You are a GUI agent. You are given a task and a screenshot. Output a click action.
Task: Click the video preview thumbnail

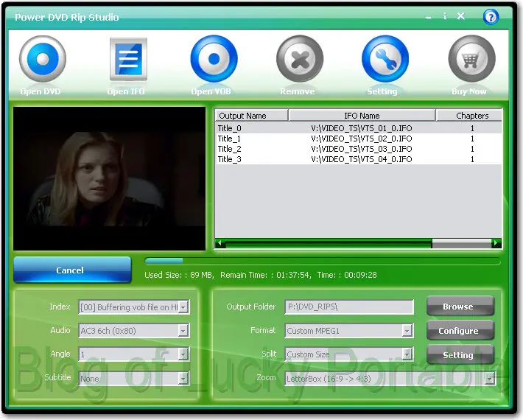110,178
